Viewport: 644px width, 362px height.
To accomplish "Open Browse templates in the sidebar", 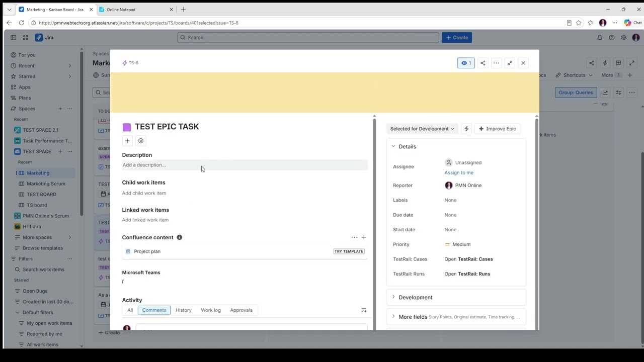I will 43,248.
